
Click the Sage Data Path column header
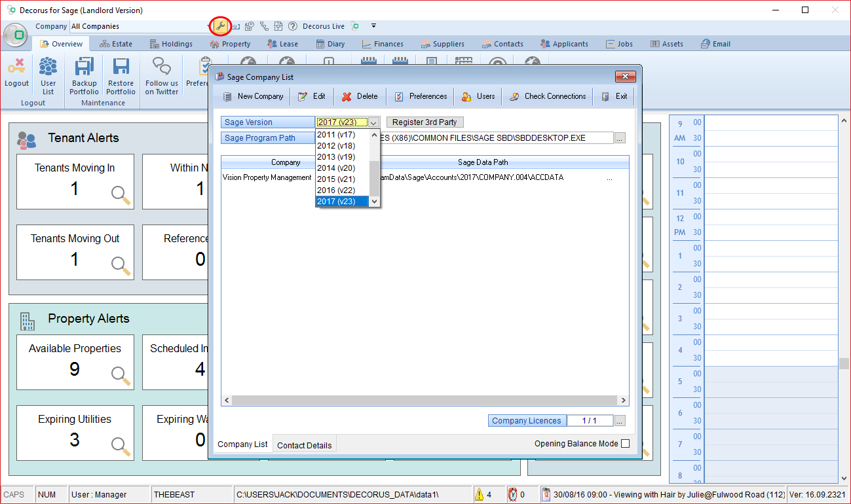tap(483, 162)
